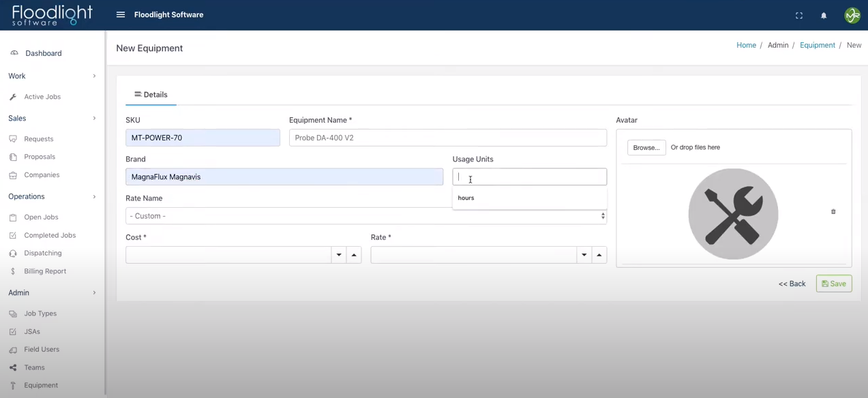Delete the equipment avatar via trash icon

(x=833, y=211)
